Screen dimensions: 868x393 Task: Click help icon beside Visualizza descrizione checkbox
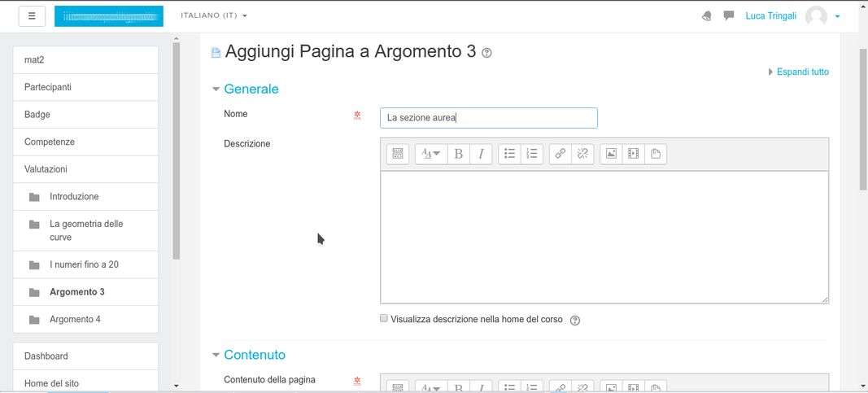coord(574,321)
